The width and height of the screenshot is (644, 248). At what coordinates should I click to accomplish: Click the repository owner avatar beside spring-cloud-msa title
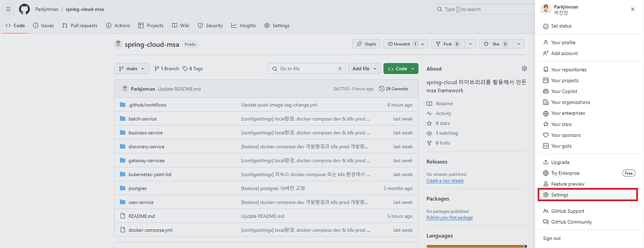pos(118,44)
